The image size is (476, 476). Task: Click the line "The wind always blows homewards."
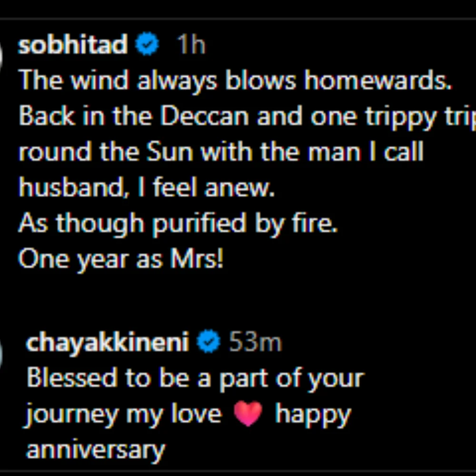(x=235, y=81)
